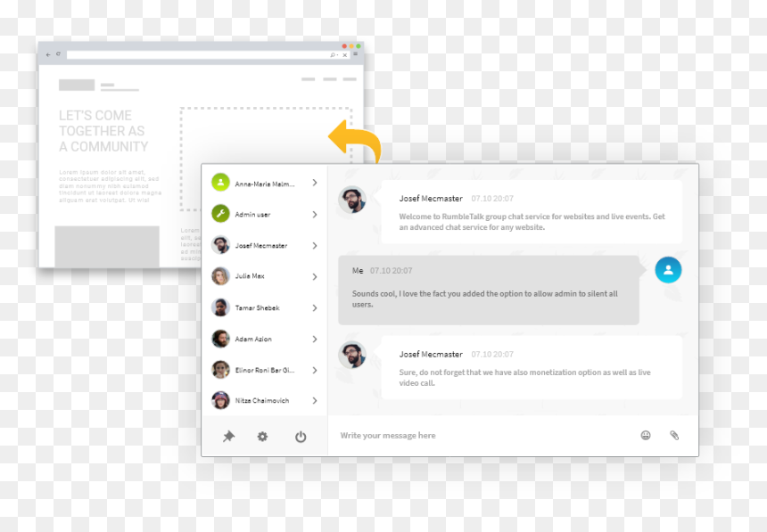Click Tamar Shebek avatar
Screen dimensions: 767x532
[220, 307]
